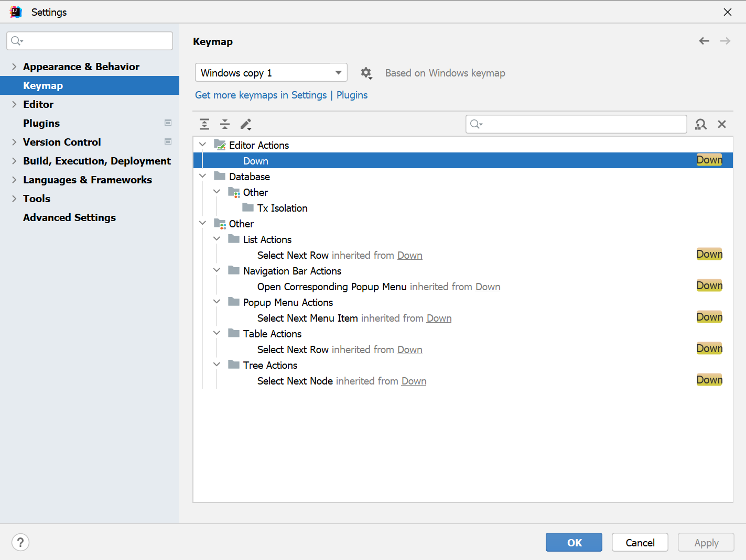Click the keymap actions search field

point(576,124)
